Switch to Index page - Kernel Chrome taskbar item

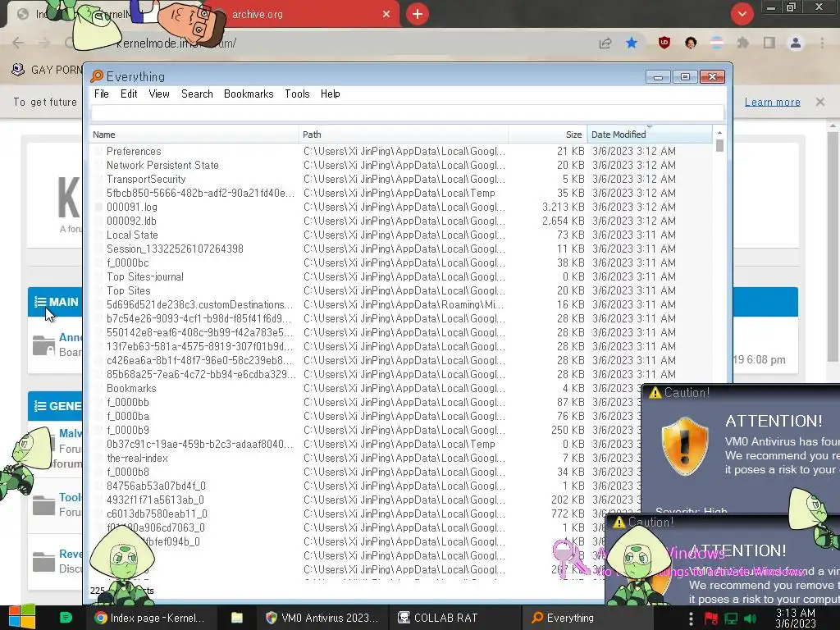click(x=151, y=618)
